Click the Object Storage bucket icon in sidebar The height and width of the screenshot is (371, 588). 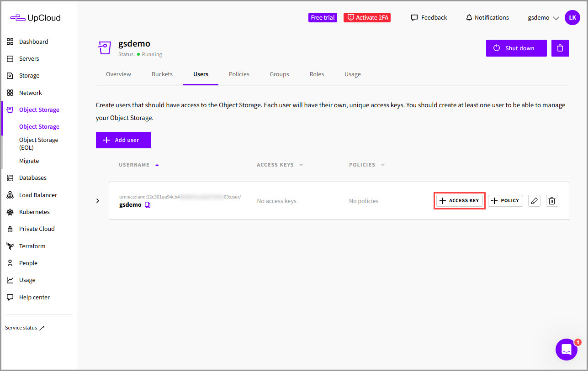click(10, 110)
